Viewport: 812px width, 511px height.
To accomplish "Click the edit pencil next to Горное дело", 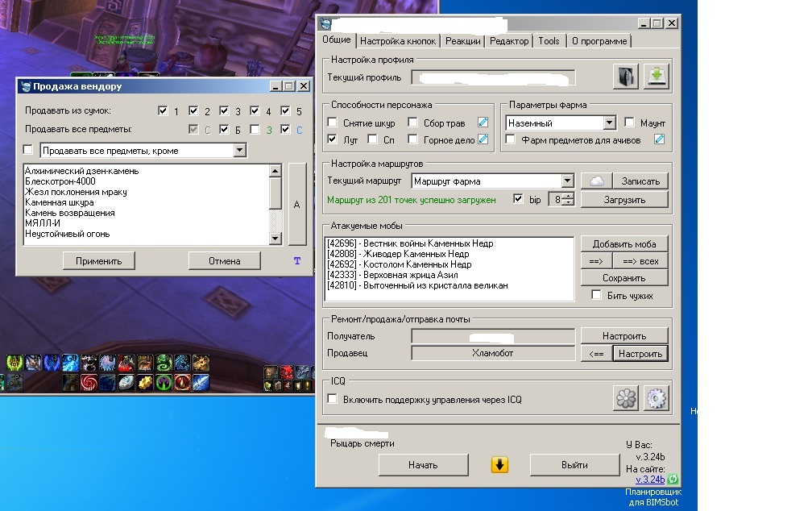I will click(x=483, y=140).
